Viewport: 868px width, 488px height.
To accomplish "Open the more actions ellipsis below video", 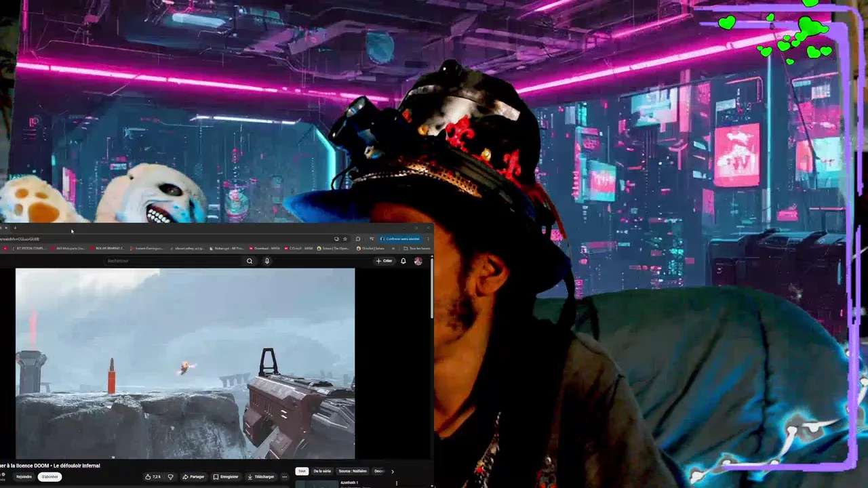I will [285, 476].
